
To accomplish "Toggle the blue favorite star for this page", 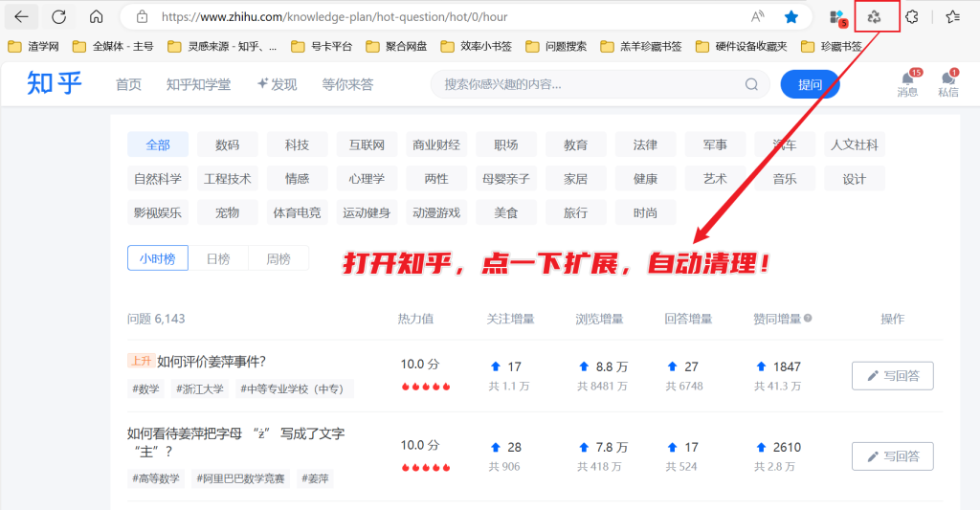I will pyautogui.click(x=791, y=17).
